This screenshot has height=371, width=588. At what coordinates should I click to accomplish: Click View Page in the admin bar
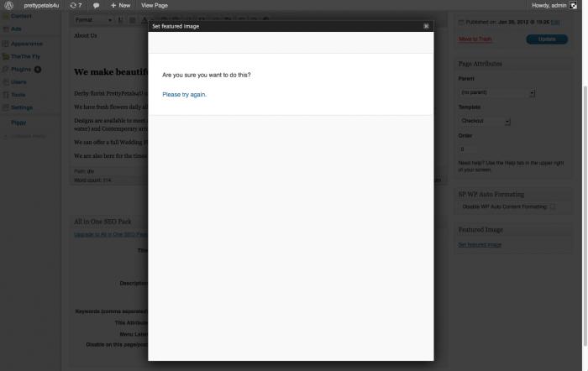coord(154,6)
